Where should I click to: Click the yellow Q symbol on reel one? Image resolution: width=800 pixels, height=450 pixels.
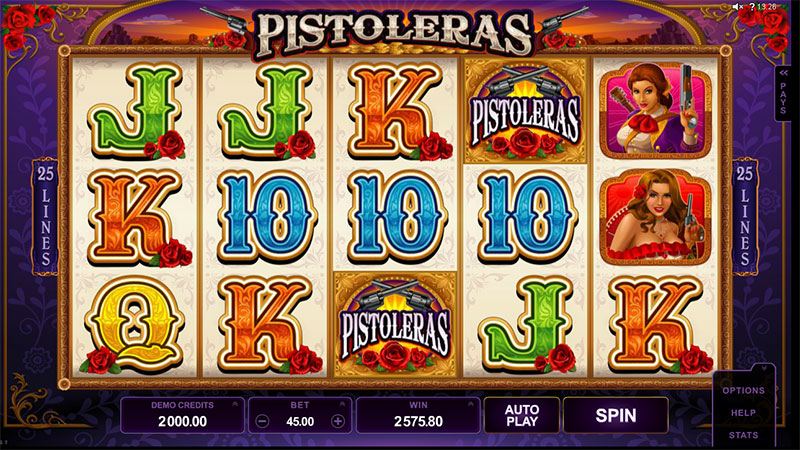coord(134,324)
